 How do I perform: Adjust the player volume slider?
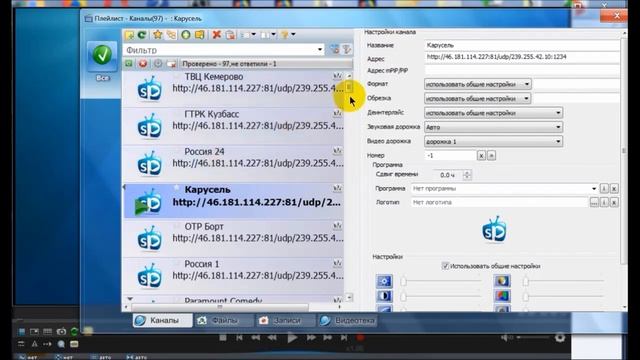532,338
